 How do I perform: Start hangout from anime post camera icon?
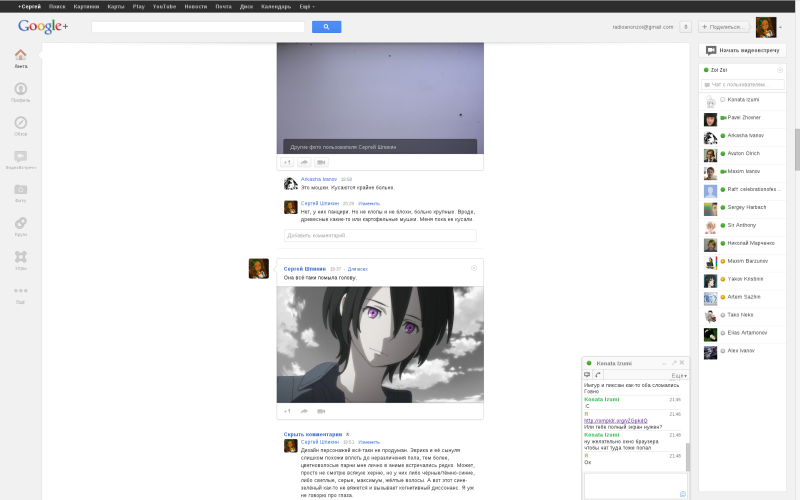click(x=321, y=411)
